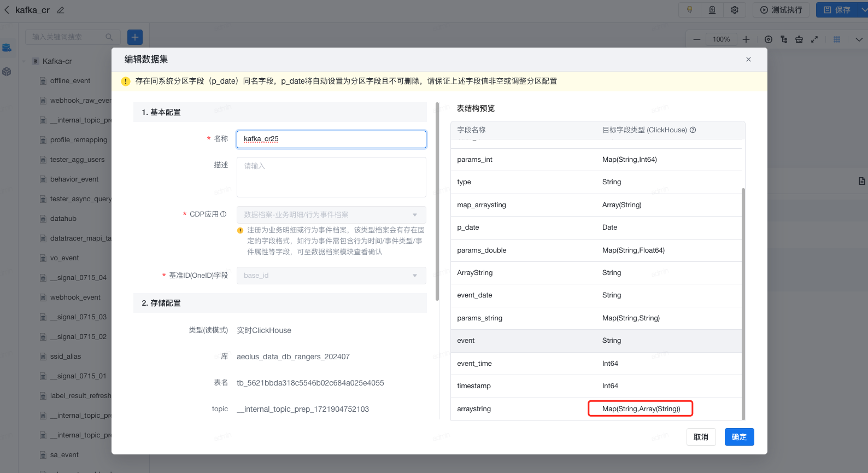The height and width of the screenshot is (473, 868).
Task: Select the event_time row
Action: [596, 364]
